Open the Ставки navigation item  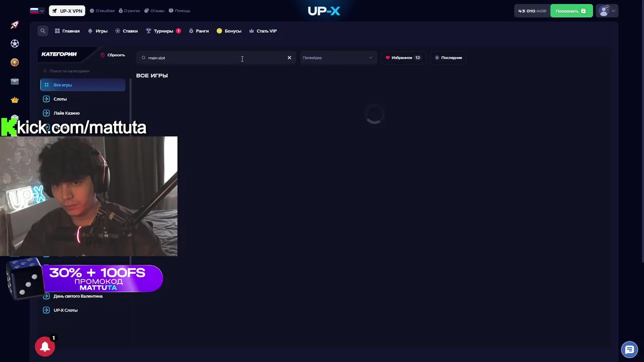tap(126, 31)
